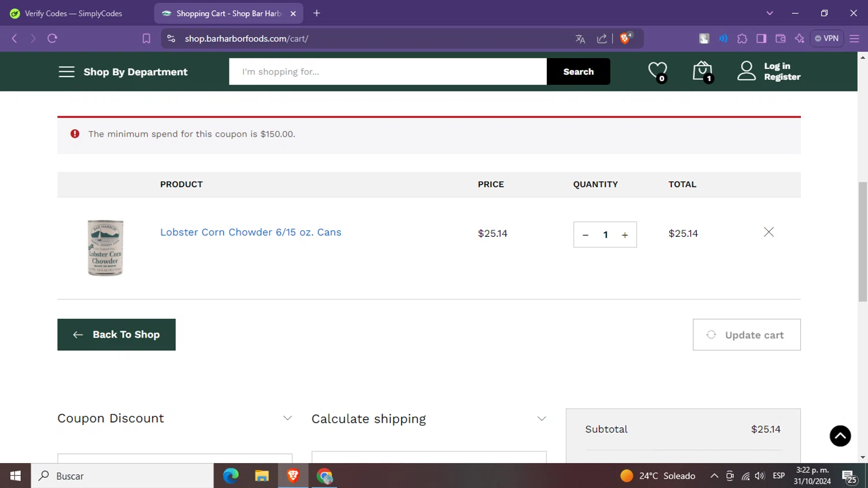
Task: Open the browser extensions puzzle icon
Action: click(x=742, y=39)
